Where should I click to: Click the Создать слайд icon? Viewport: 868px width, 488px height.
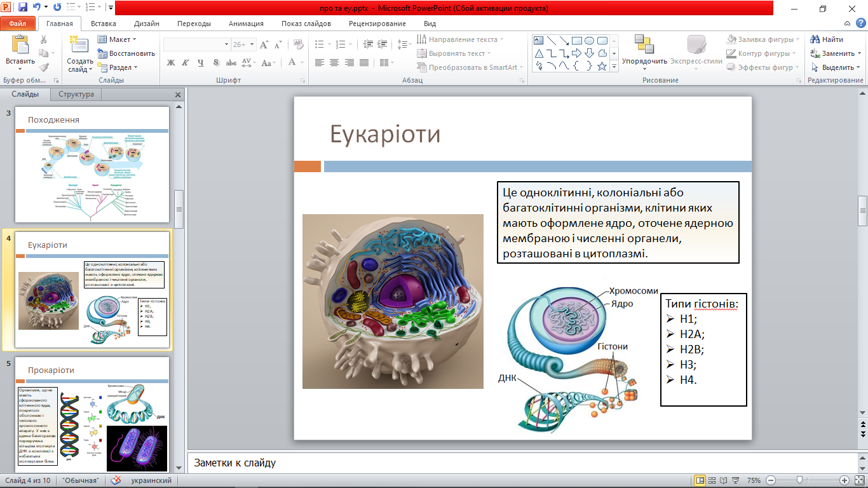80,44
